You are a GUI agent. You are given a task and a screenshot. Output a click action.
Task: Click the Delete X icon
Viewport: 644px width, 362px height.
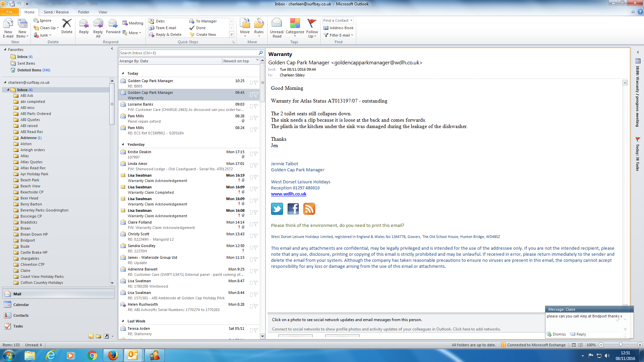pyautogui.click(x=67, y=24)
